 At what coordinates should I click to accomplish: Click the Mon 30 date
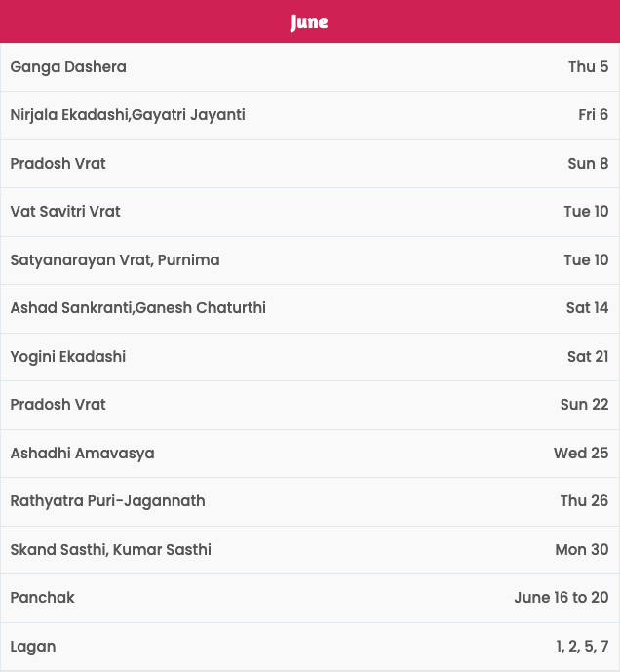[x=582, y=550]
